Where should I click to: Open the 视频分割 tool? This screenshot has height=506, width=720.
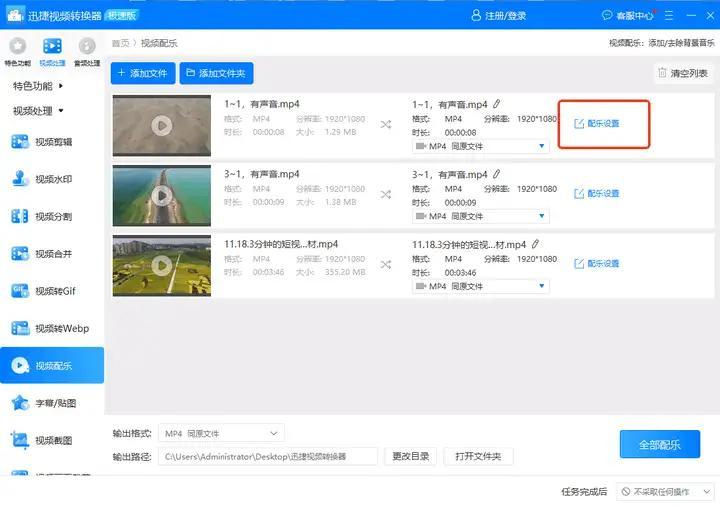52,216
